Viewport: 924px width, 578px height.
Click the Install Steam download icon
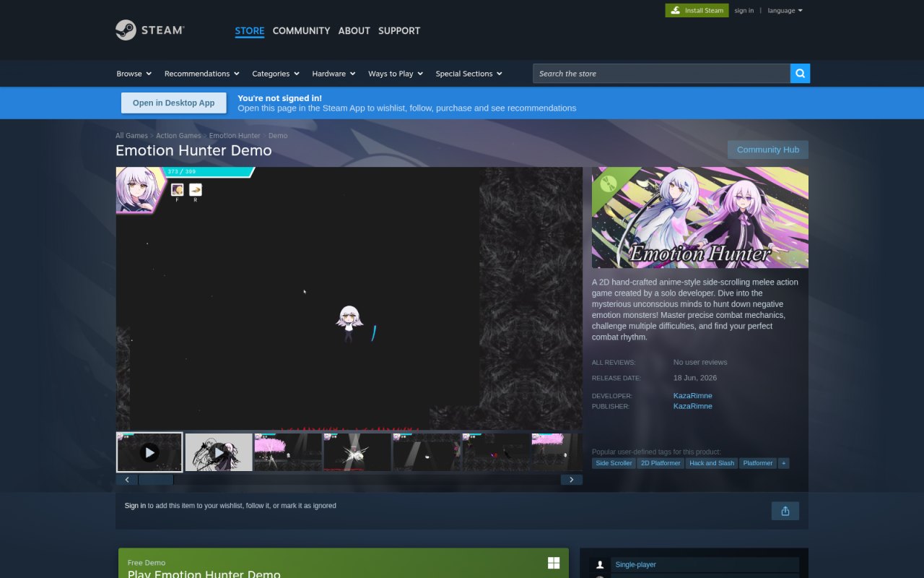point(675,10)
